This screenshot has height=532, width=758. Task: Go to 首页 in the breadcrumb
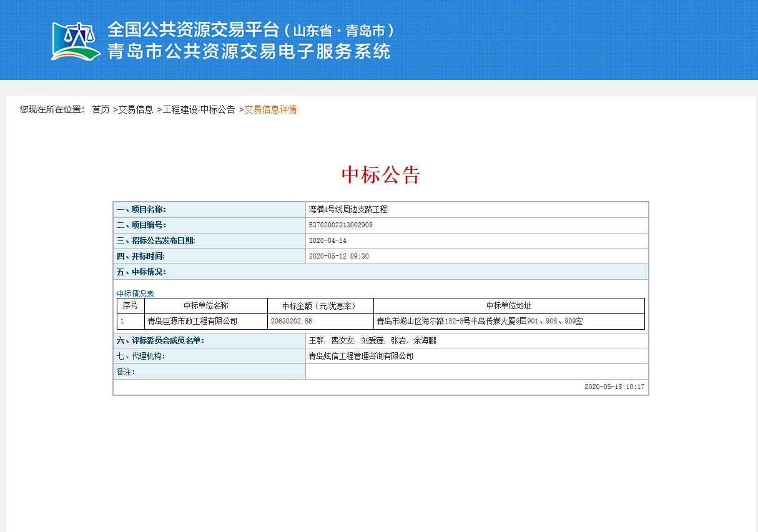(x=101, y=109)
